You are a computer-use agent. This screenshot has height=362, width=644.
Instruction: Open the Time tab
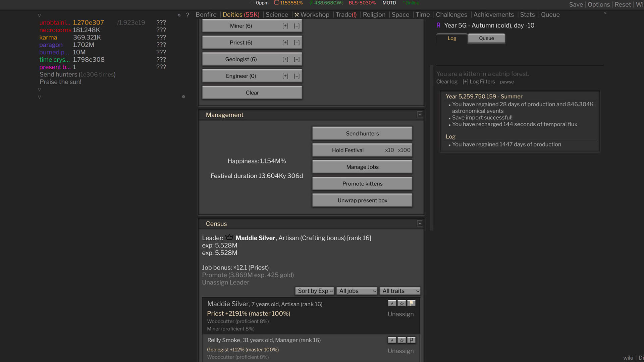pos(423,15)
